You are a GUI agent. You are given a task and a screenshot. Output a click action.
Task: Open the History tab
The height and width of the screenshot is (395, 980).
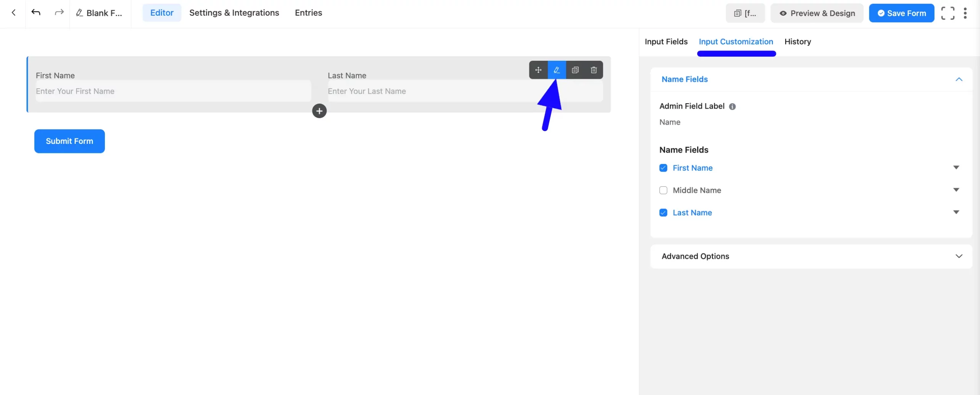797,41
